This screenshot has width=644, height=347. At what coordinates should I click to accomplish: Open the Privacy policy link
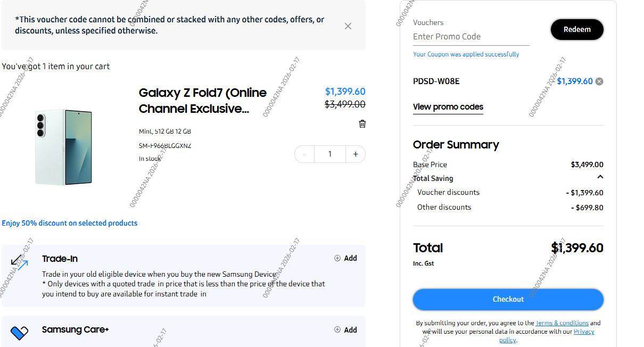pos(583,332)
